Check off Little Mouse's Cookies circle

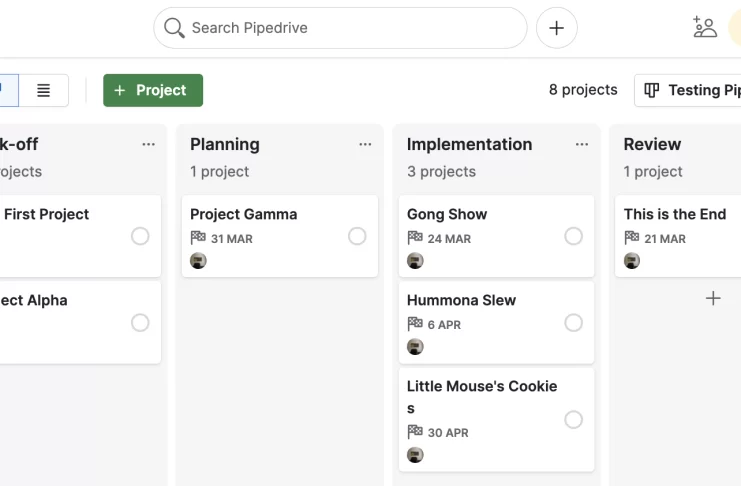573,419
